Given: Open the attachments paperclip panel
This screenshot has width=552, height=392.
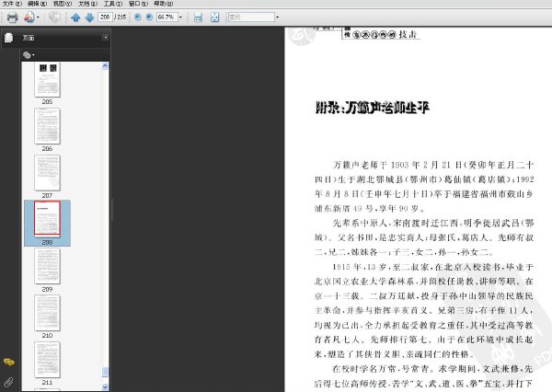Looking at the screenshot, I should (x=9, y=382).
